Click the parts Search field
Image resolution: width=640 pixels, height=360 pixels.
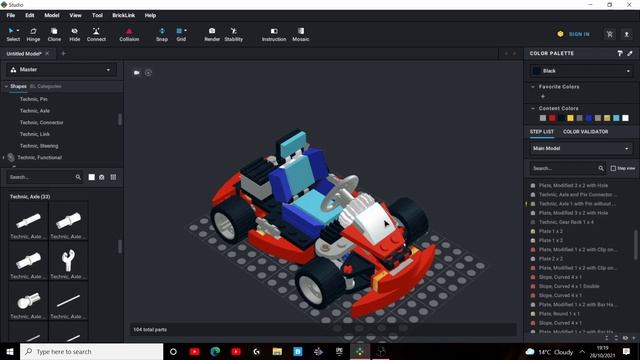click(x=44, y=177)
